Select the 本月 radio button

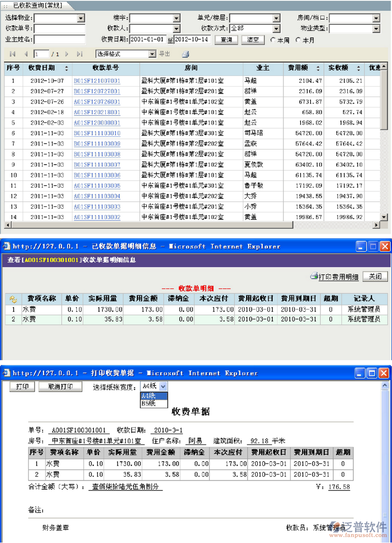(x=298, y=40)
